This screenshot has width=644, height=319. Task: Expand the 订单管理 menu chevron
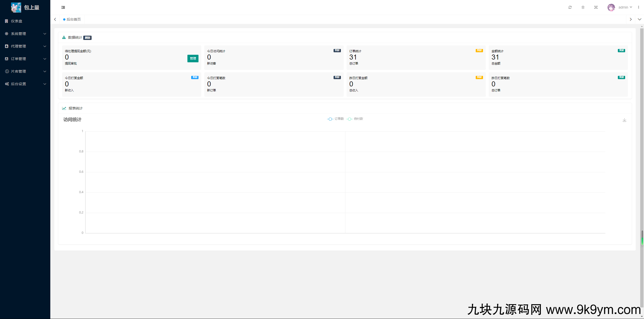[x=45, y=59]
